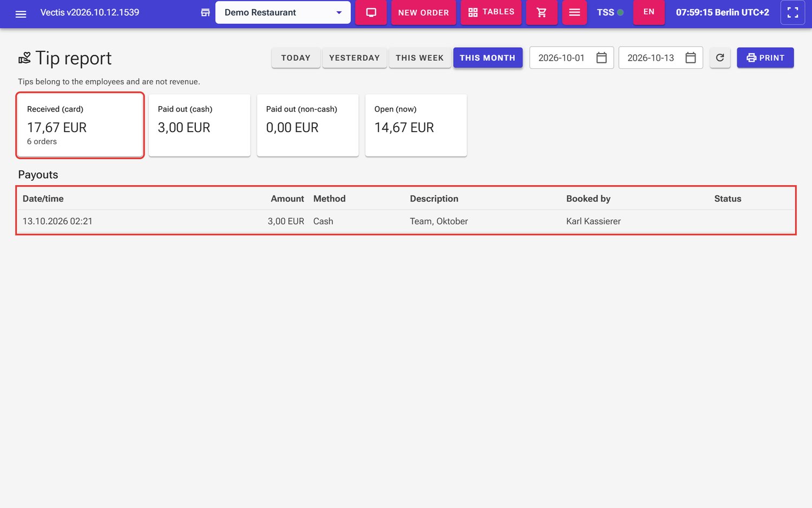Open the shopping cart
The width and height of the screenshot is (812, 508).
pos(541,12)
